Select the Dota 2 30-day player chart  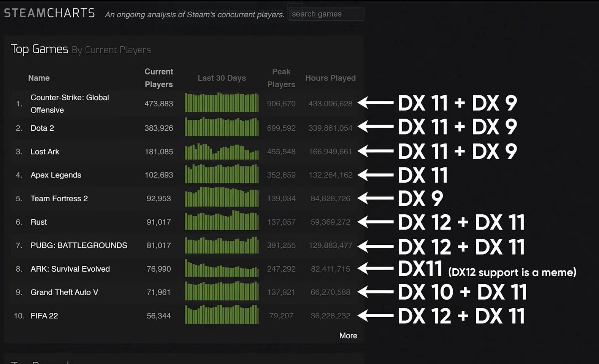click(x=222, y=127)
